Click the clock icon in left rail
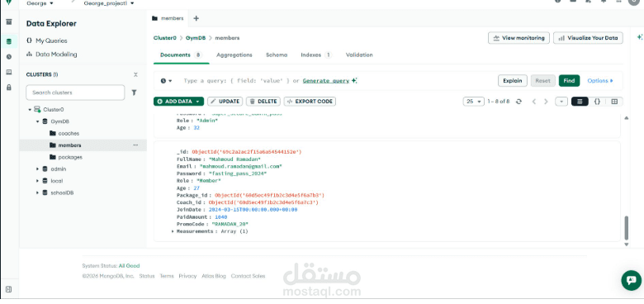 [x=9, y=57]
